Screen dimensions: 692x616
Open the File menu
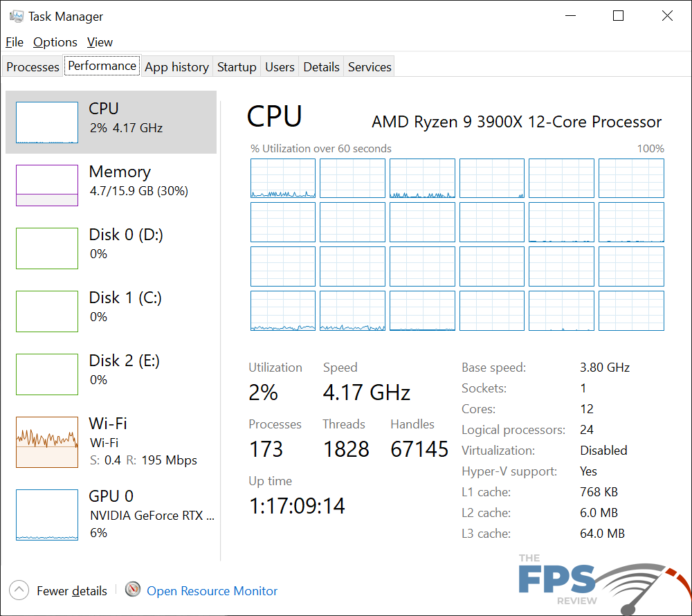(15, 42)
